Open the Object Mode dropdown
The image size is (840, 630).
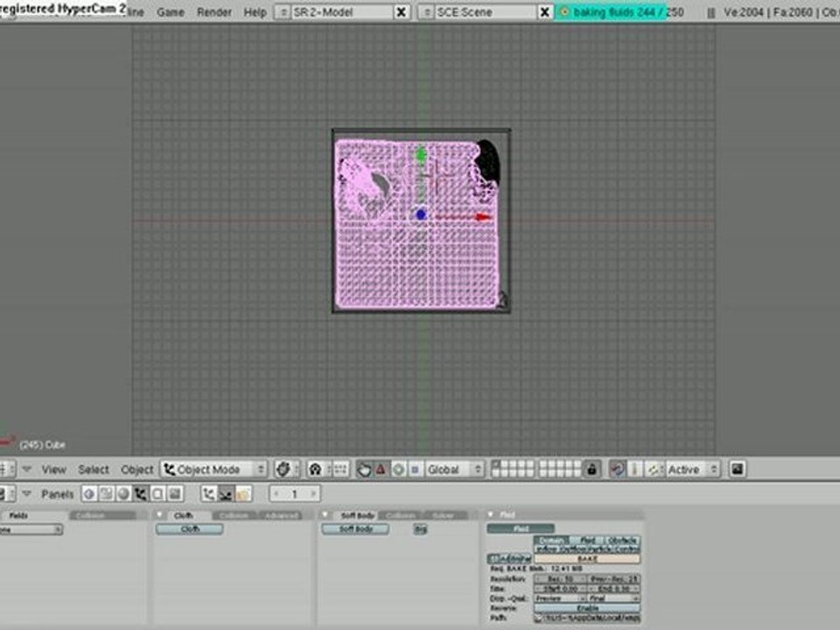(x=214, y=469)
